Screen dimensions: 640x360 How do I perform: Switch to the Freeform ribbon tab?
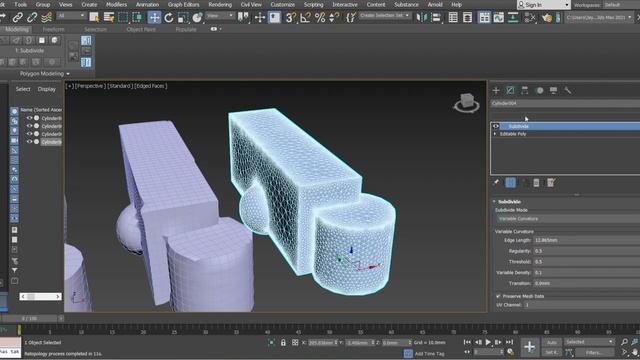pos(53,29)
